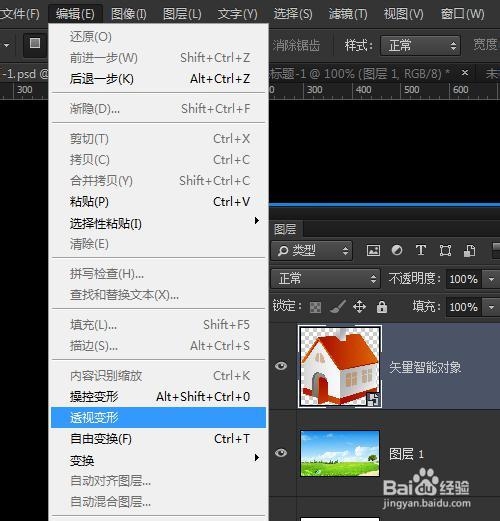Click the 填充 100% field

(464, 307)
